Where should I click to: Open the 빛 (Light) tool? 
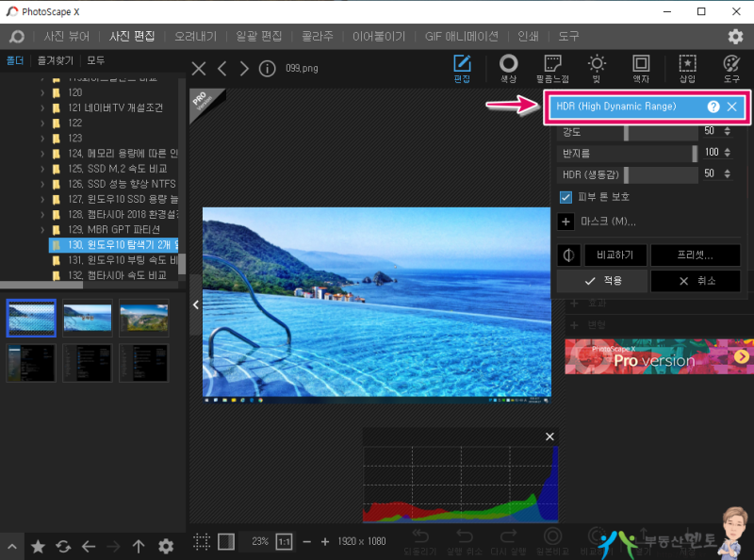pos(597,68)
